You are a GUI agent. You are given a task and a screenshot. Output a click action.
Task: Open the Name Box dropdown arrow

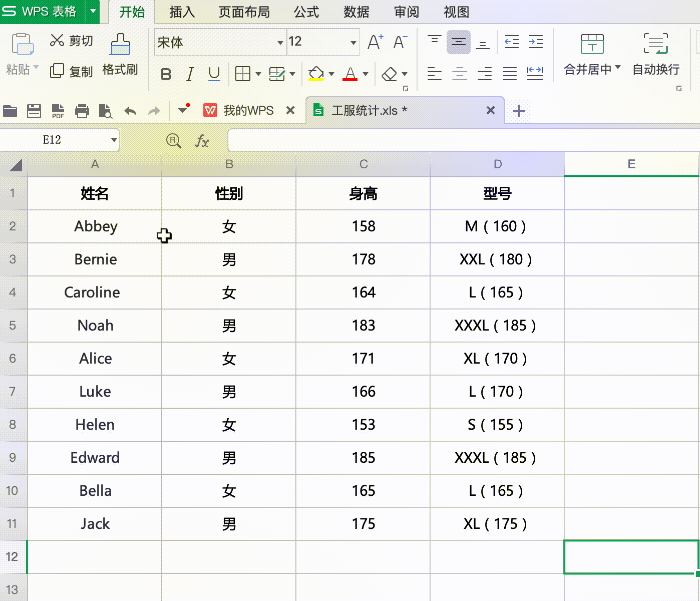(x=114, y=140)
